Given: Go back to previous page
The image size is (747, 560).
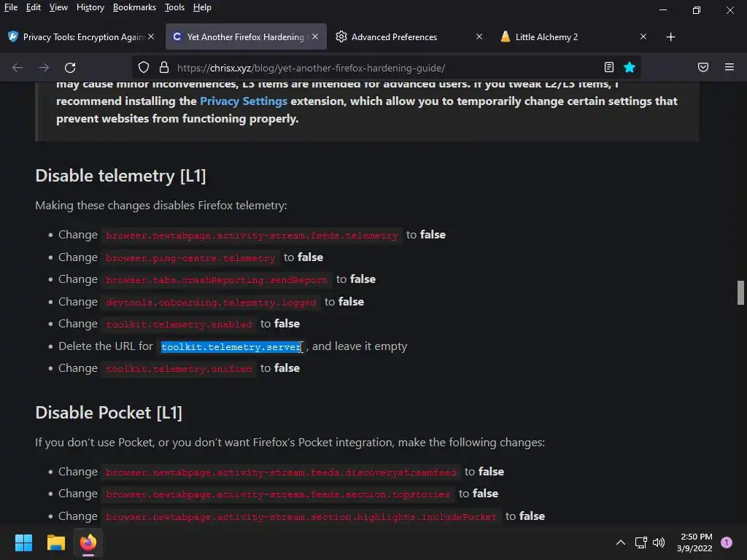Looking at the screenshot, I should click(x=18, y=68).
